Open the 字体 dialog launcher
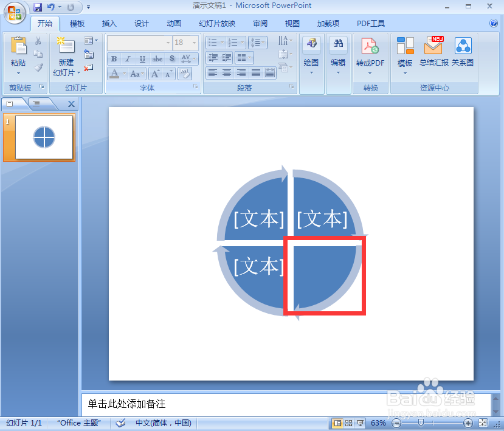This screenshot has height=431, width=504. [x=195, y=86]
